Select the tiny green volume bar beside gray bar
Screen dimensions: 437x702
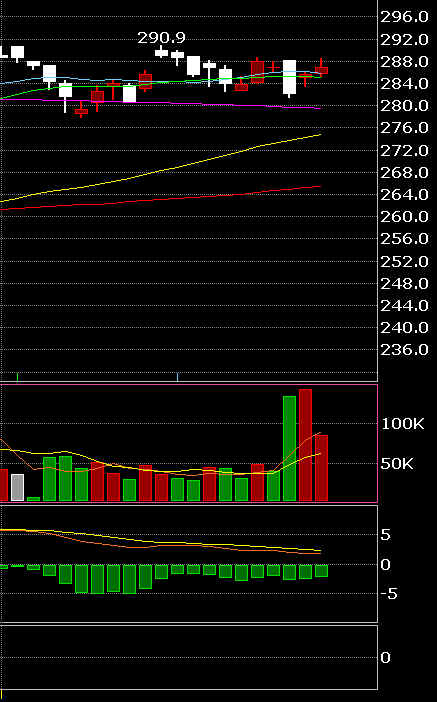(x=33, y=499)
